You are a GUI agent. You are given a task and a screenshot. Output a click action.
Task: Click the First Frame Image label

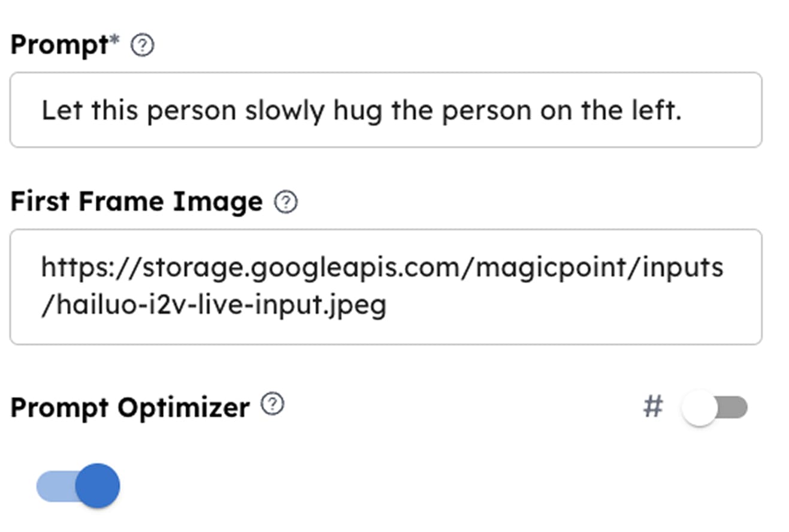(x=137, y=202)
